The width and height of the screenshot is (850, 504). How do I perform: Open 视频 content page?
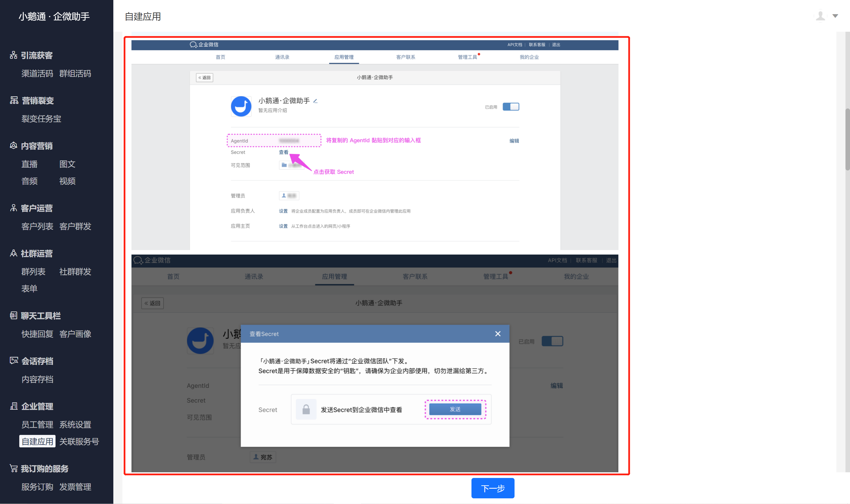67,181
